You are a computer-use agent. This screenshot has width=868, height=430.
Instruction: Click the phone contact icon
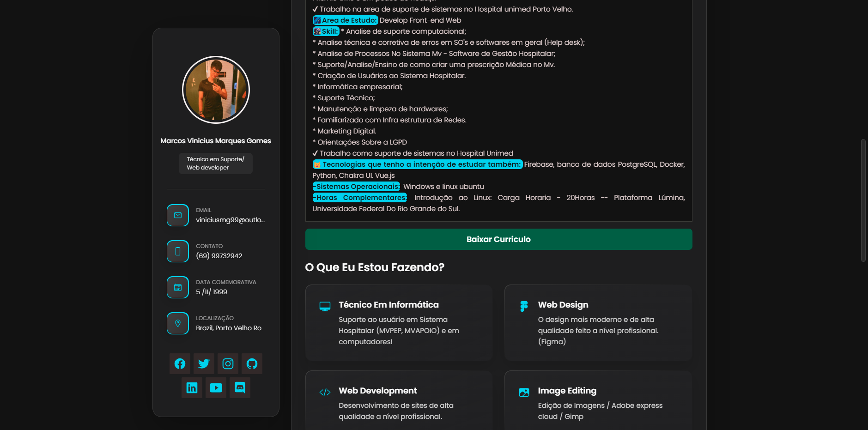click(x=177, y=251)
